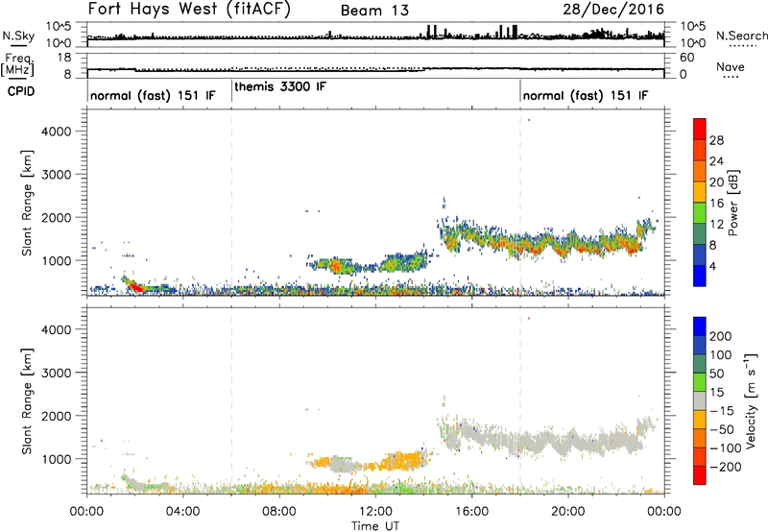Select the "themis 3300 IF" CPID segment label
Screen dimensions: 768x532
[x=279, y=86]
